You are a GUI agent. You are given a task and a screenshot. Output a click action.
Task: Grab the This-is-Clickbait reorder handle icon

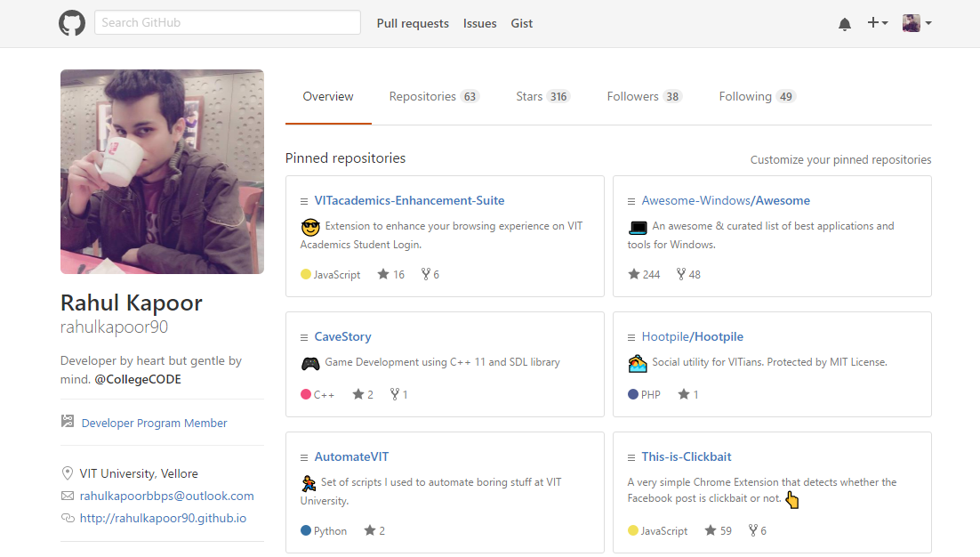(x=631, y=457)
